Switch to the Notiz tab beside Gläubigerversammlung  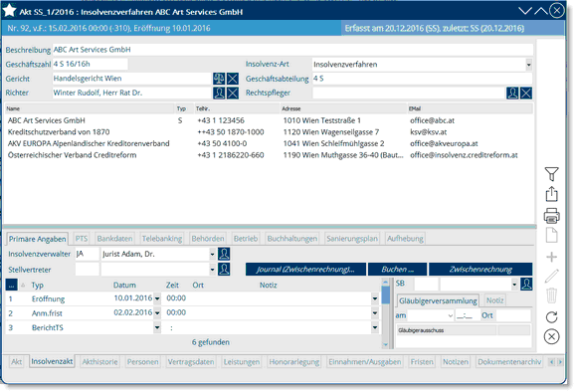pyautogui.click(x=494, y=300)
